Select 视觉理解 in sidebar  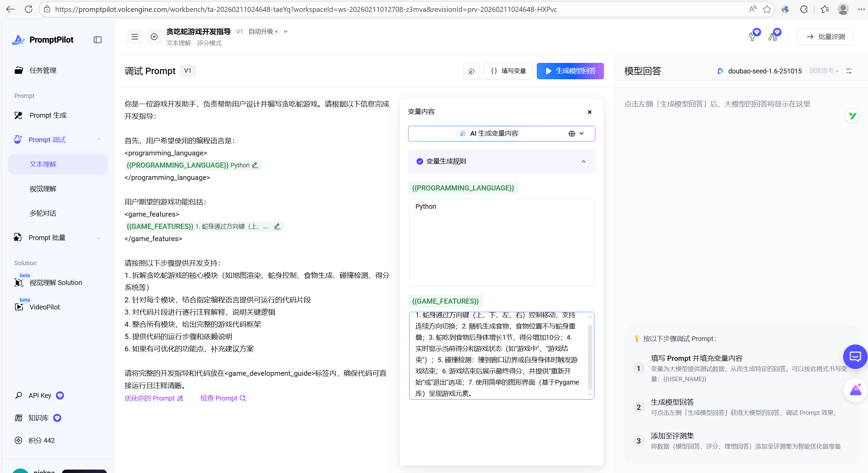pyautogui.click(x=43, y=189)
